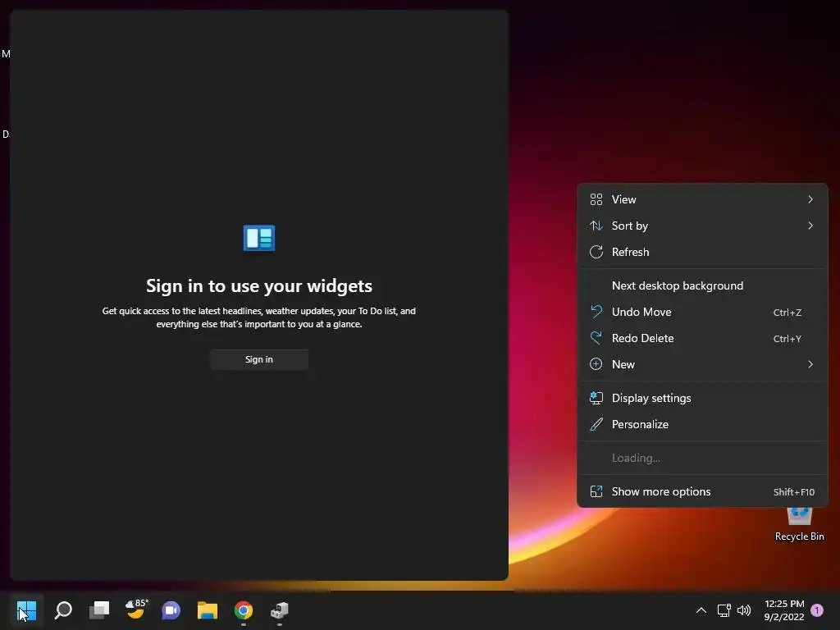Image resolution: width=840 pixels, height=630 pixels.
Task: Click the date 9/2/2022 in the taskbar
Action: point(784,617)
